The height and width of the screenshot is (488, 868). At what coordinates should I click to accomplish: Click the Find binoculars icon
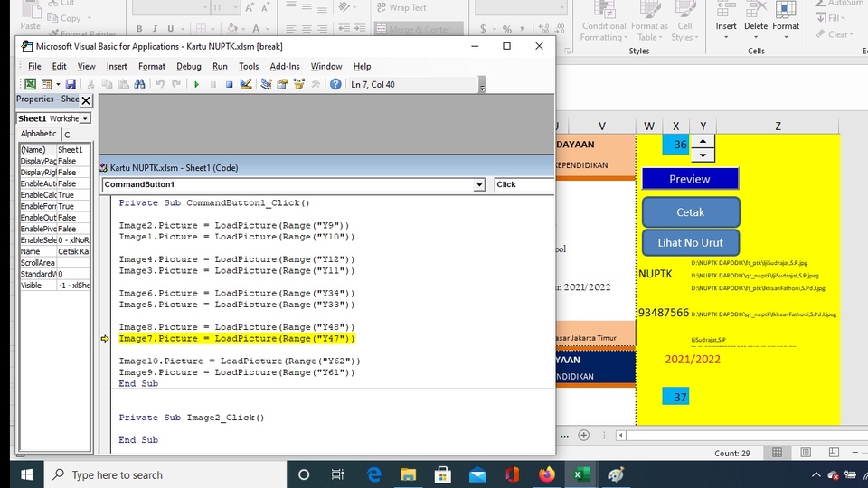140,84
